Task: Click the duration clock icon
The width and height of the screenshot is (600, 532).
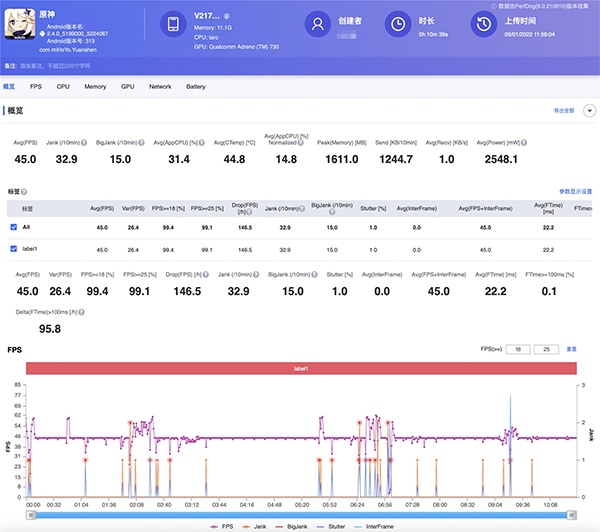Action: [x=398, y=25]
